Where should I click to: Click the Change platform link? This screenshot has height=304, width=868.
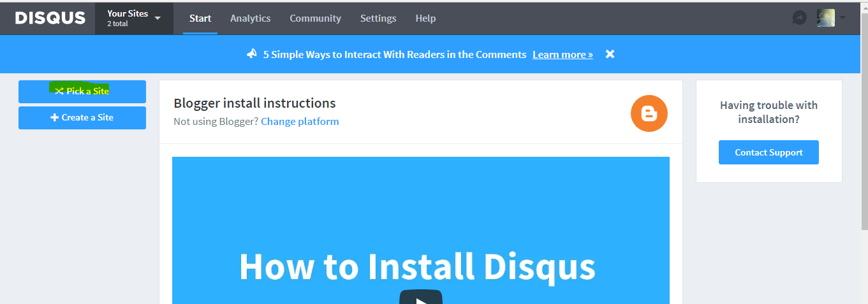coord(300,121)
